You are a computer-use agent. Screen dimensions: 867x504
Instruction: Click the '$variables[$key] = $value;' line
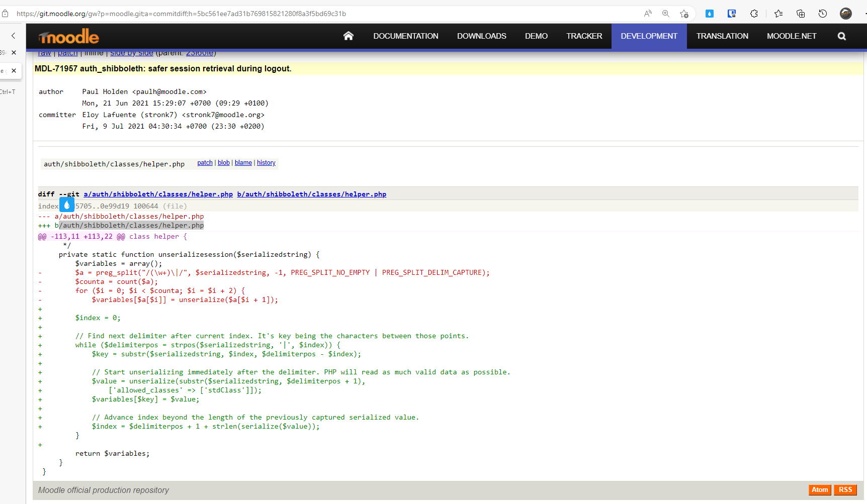(x=146, y=399)
